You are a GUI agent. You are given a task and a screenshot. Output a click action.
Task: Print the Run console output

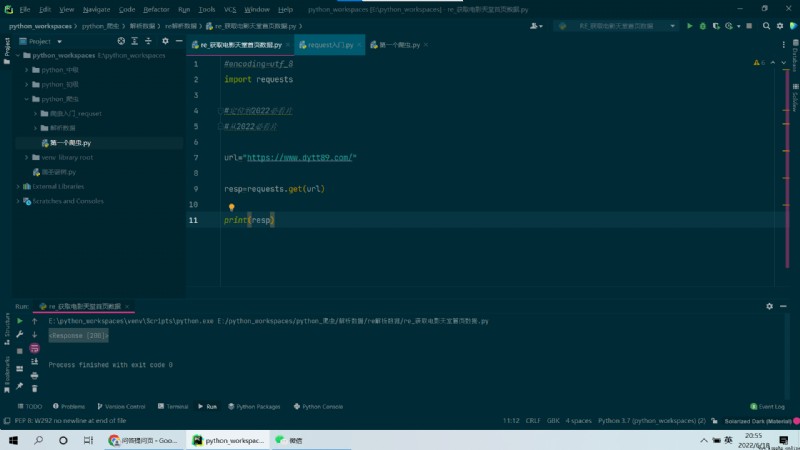(34, 376)
